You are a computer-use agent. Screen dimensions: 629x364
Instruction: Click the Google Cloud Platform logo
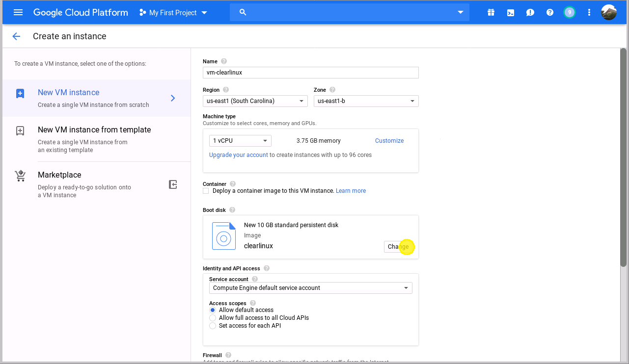click(81, 13)
